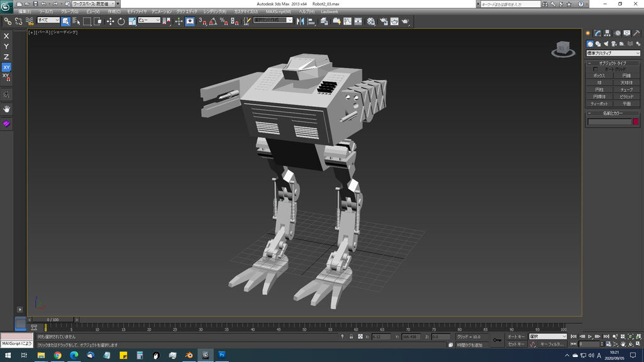This screenshot has width=644, height=362.
Task: Click the ティーポット primitive button
Action: pos(599,104)
